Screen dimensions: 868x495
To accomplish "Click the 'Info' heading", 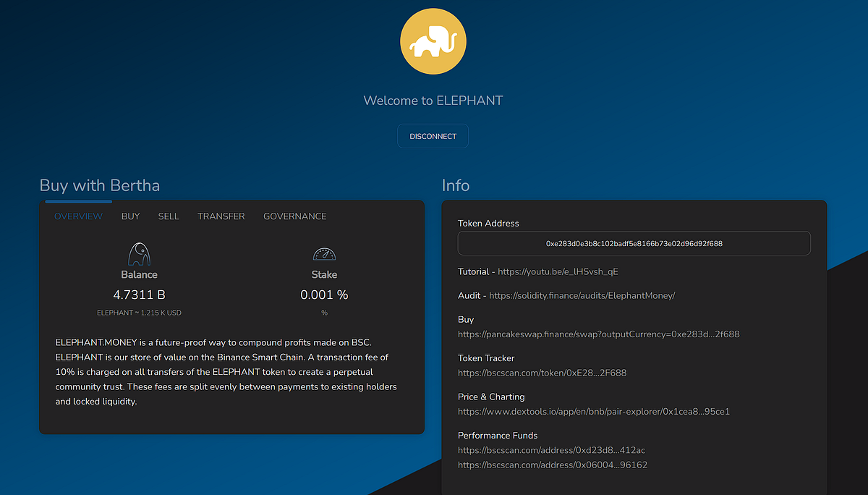I will [x=456, y=185].
